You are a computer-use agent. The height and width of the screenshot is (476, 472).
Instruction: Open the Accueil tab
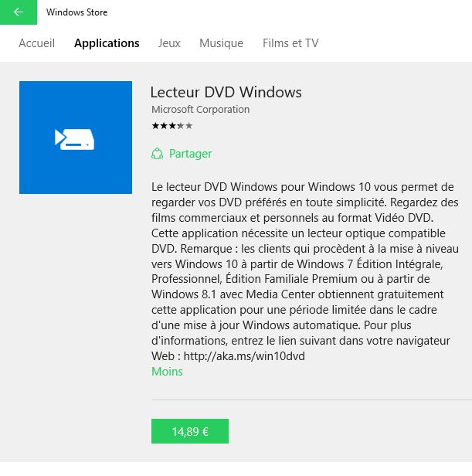click(x=37, y=43)
